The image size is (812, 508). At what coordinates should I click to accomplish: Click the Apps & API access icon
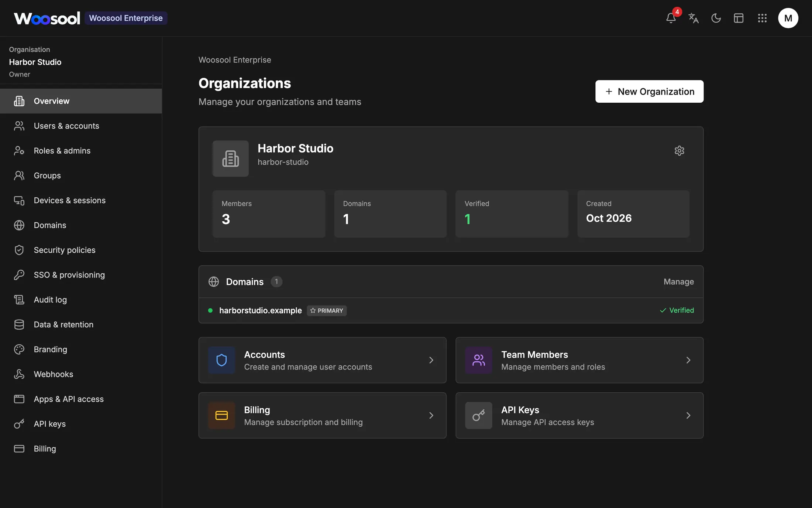[x=19, y=399]
